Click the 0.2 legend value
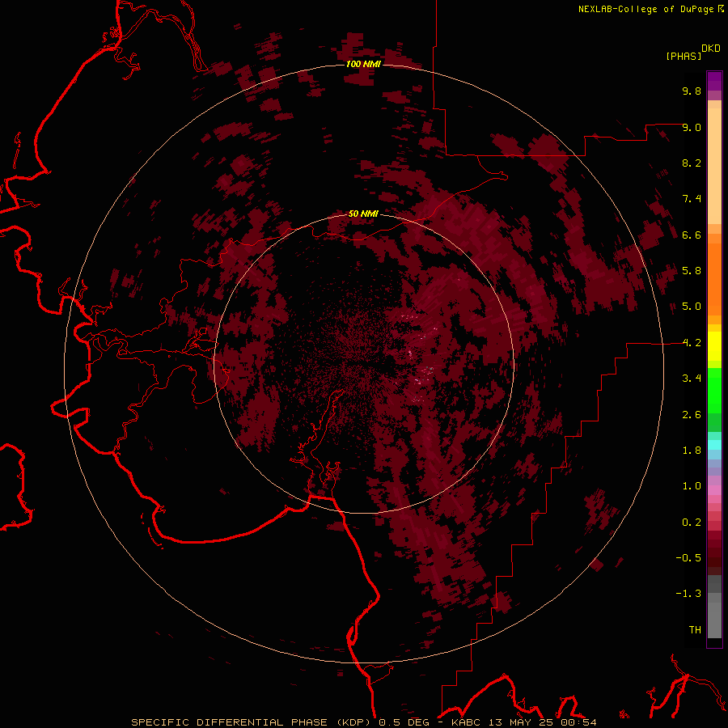 (692, 523)
